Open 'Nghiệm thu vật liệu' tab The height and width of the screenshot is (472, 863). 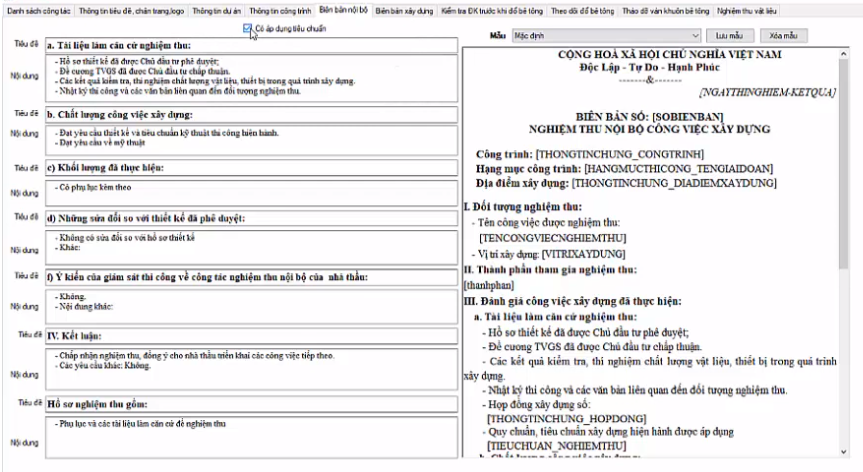click(746, 11)
